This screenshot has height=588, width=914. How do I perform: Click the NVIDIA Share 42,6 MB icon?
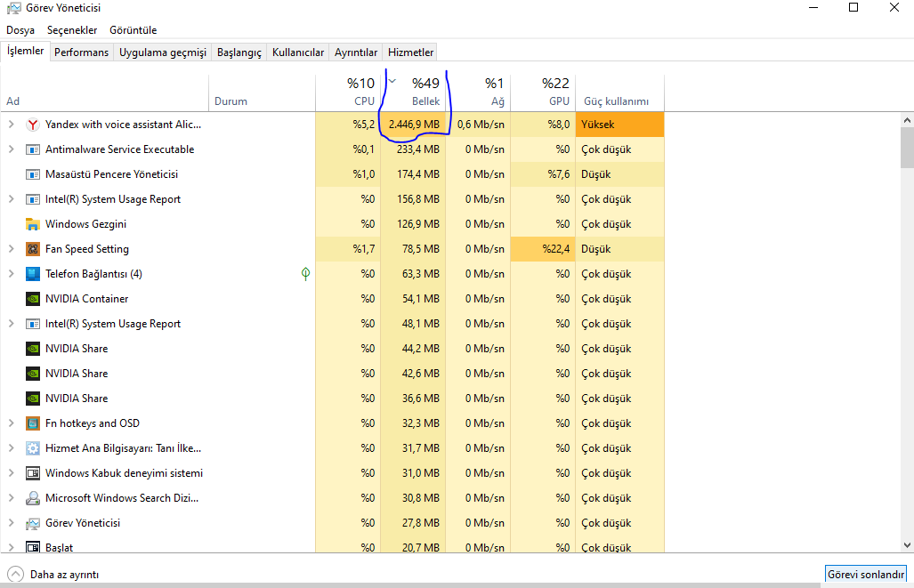pos(33,374)
